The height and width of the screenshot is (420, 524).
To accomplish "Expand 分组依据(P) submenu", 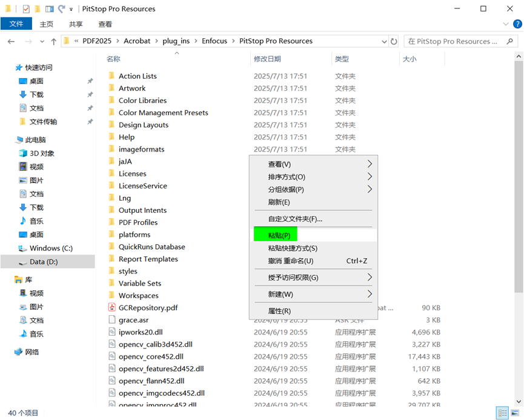I will pos(313,190).
